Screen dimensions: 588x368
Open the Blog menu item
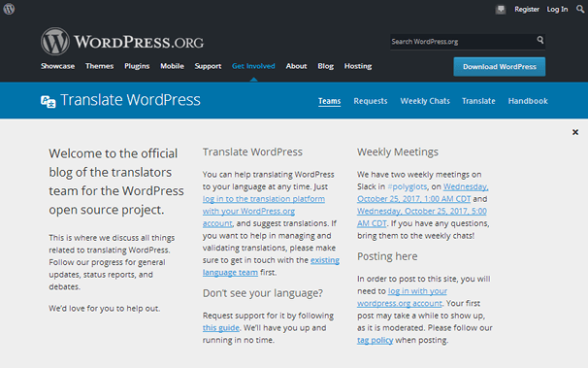pyautogui.click(x=325, y=66)
